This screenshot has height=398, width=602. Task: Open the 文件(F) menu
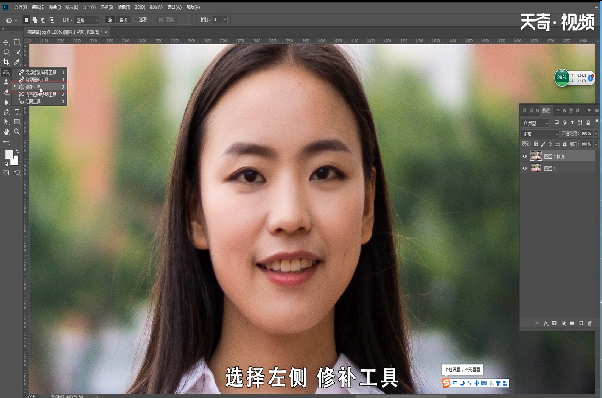pyautogui.click(x=20, y=7)
